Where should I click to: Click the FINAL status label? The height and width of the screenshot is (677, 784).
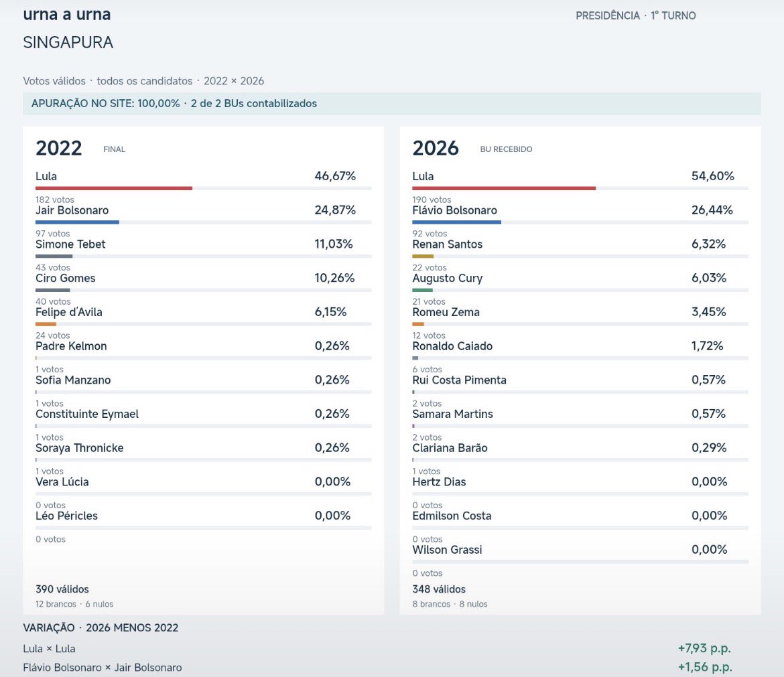coord(114,149)
